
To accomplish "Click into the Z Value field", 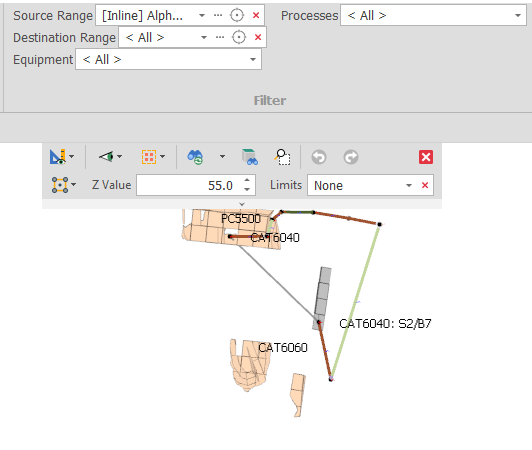I will point(190,185).
